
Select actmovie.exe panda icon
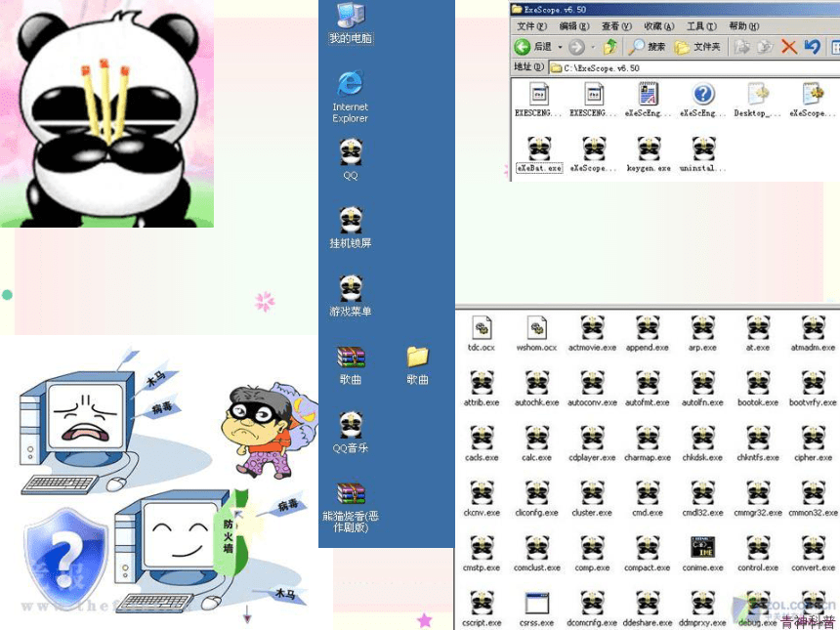point(592,334)
